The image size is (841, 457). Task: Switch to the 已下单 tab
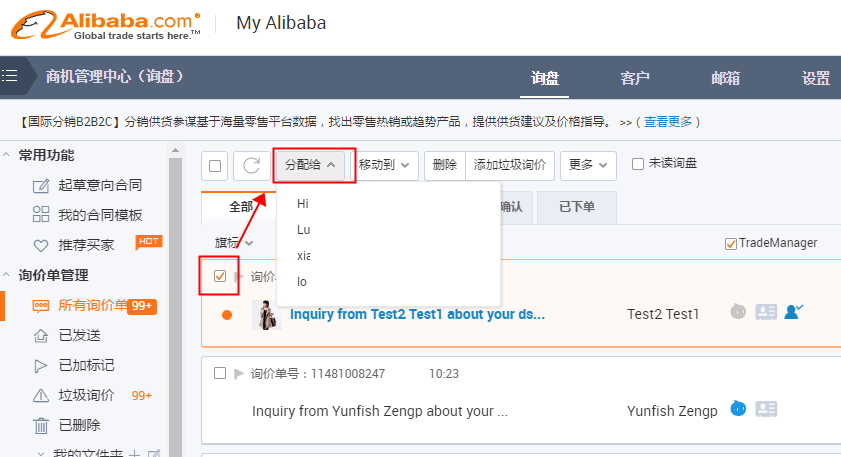click(x=576, y=207)
